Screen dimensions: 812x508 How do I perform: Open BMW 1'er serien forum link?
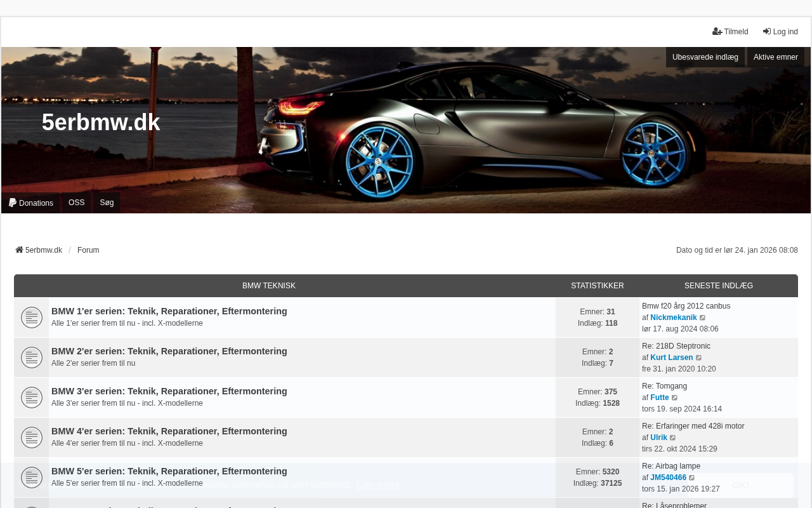coord(169,311)
